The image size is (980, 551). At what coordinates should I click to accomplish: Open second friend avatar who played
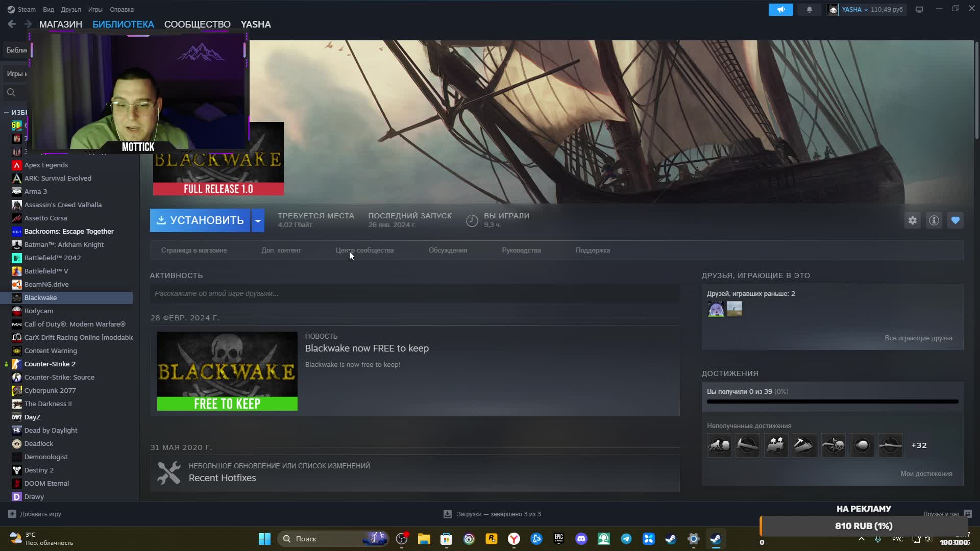[x=734, y=309]
